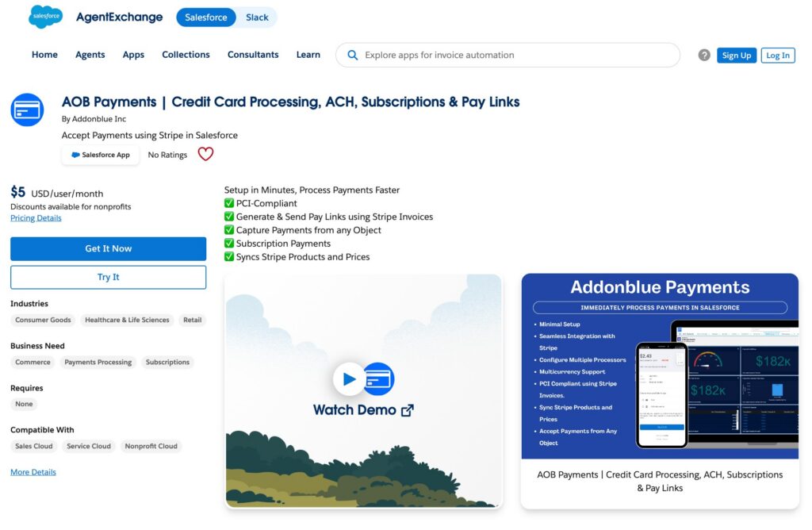The height and width of the screenshot is (530, 812).
Task: Select the Retail industry tag
Action: point(192,321)
